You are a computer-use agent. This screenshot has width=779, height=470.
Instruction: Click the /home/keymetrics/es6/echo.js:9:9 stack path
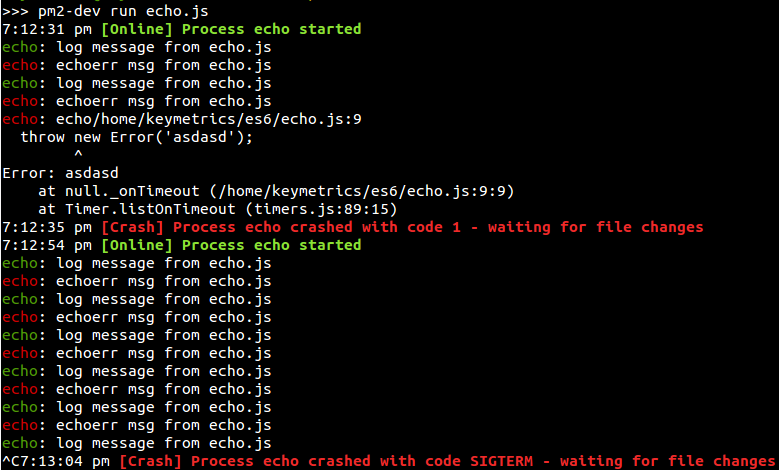coord(362,191)
